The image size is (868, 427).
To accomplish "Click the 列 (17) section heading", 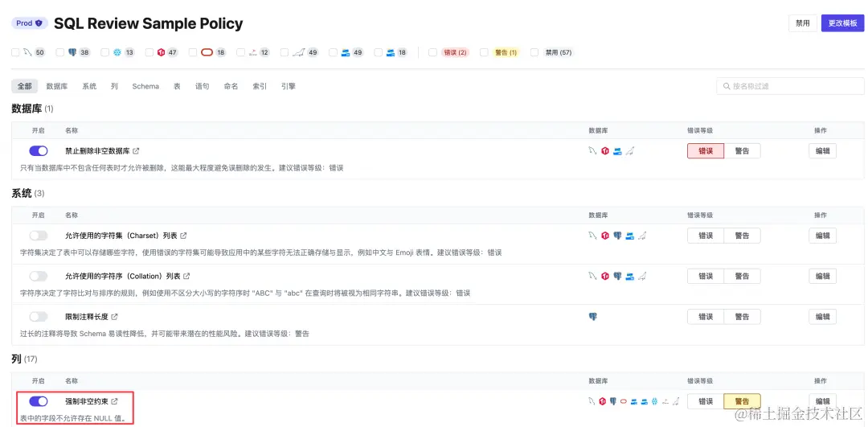I will click(x=24, y=359).
